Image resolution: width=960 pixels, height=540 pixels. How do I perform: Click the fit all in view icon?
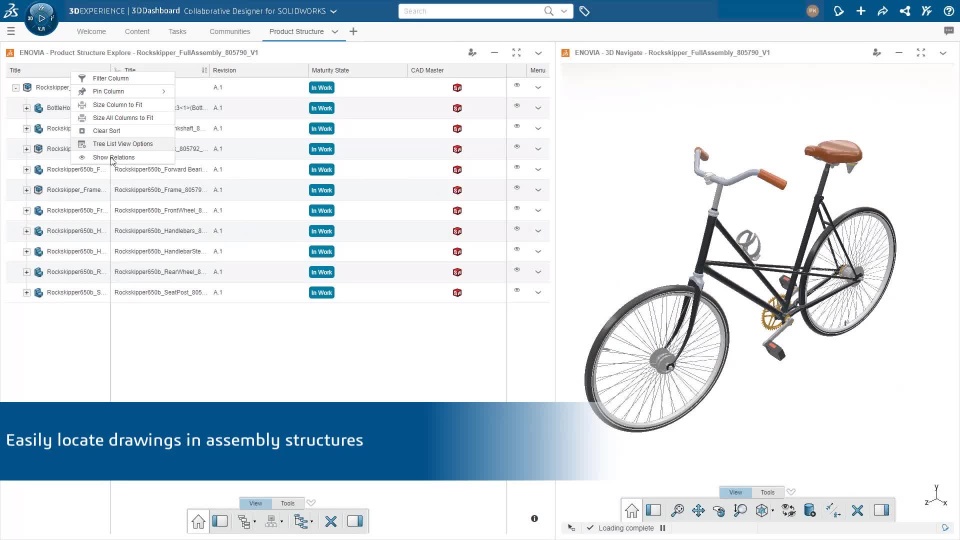tap(677, 511)
